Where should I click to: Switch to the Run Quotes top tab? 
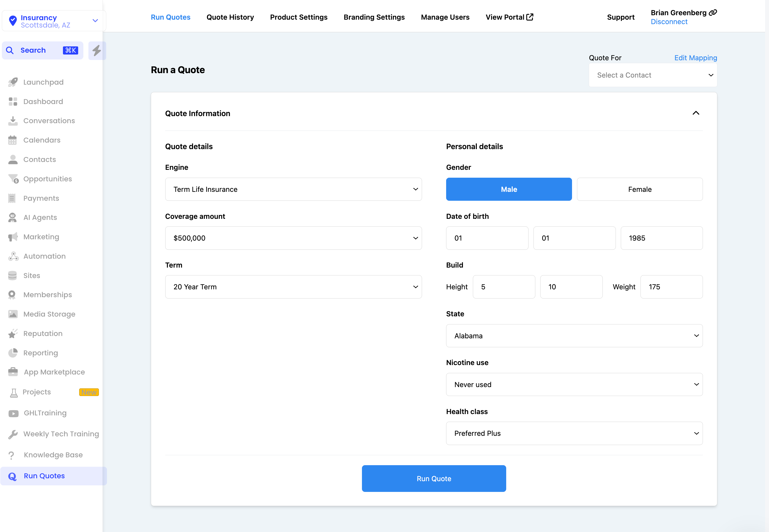pos(170,17)
